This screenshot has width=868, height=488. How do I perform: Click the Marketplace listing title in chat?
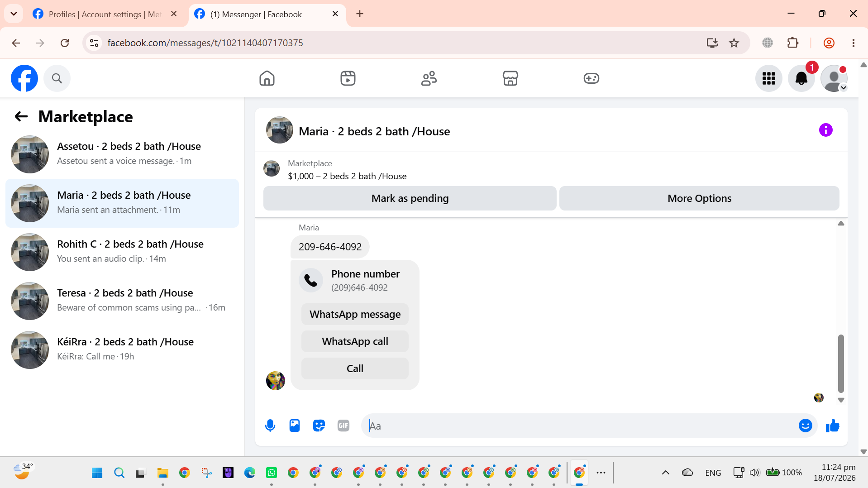[x=347, y=177]
